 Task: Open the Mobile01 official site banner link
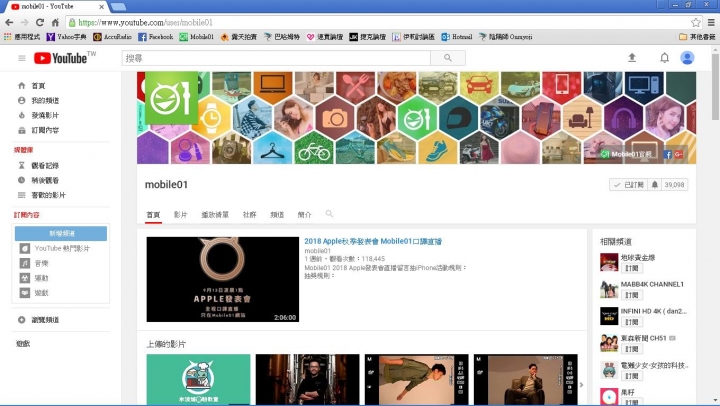626,154
